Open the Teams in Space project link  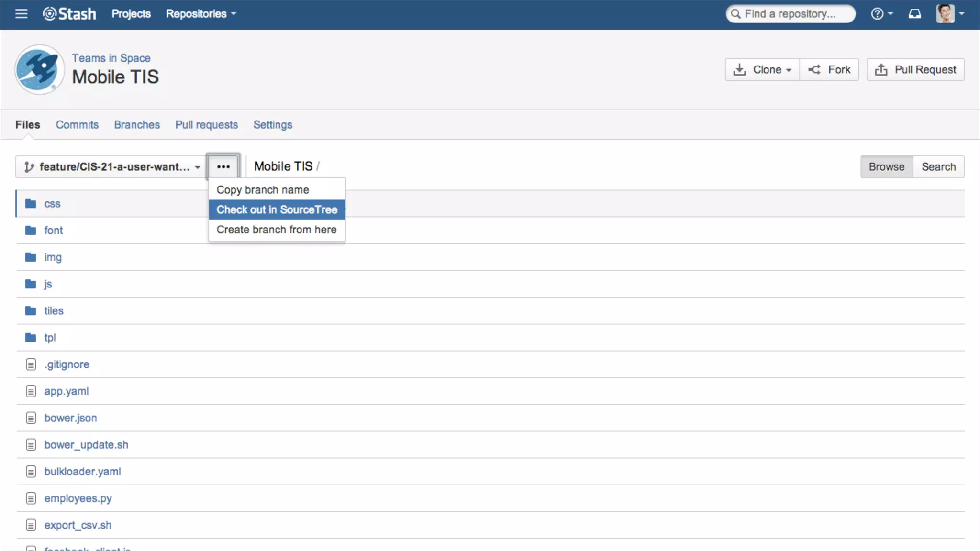click(x=111, y=58)
